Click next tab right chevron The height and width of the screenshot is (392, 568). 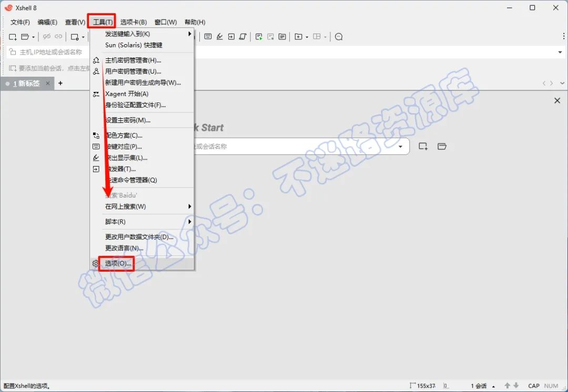tap(552, 83)
